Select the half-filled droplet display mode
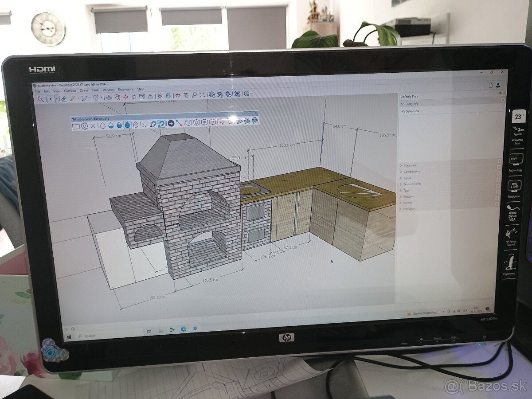 pos(111,125)
